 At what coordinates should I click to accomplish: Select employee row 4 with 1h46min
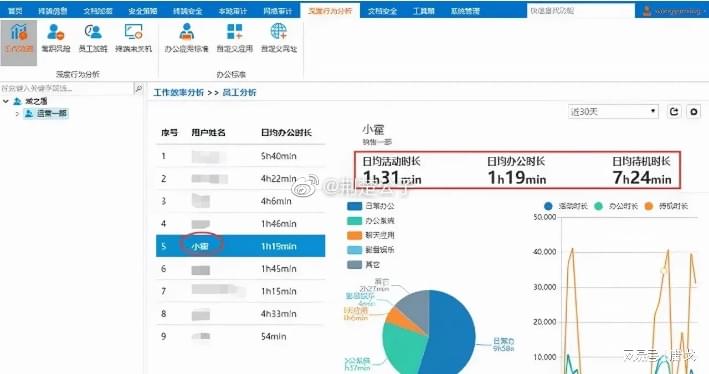(241, 223)
